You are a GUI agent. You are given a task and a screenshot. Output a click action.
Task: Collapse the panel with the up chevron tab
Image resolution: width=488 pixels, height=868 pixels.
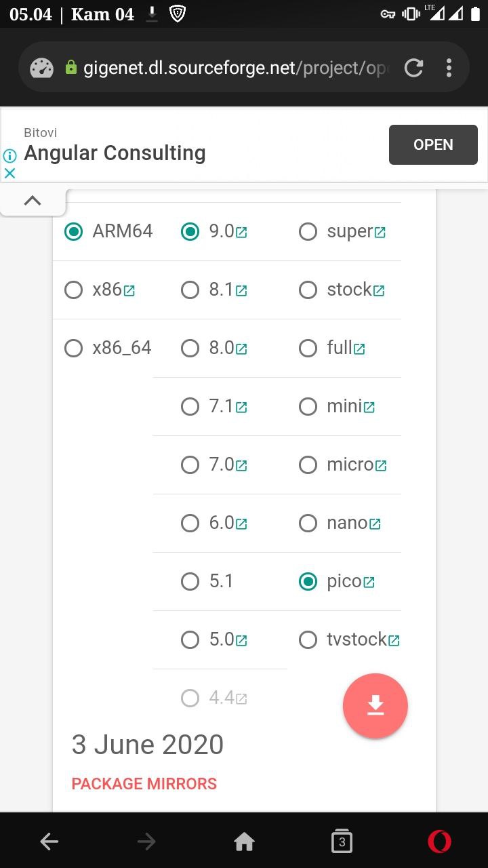coord(33,201)
